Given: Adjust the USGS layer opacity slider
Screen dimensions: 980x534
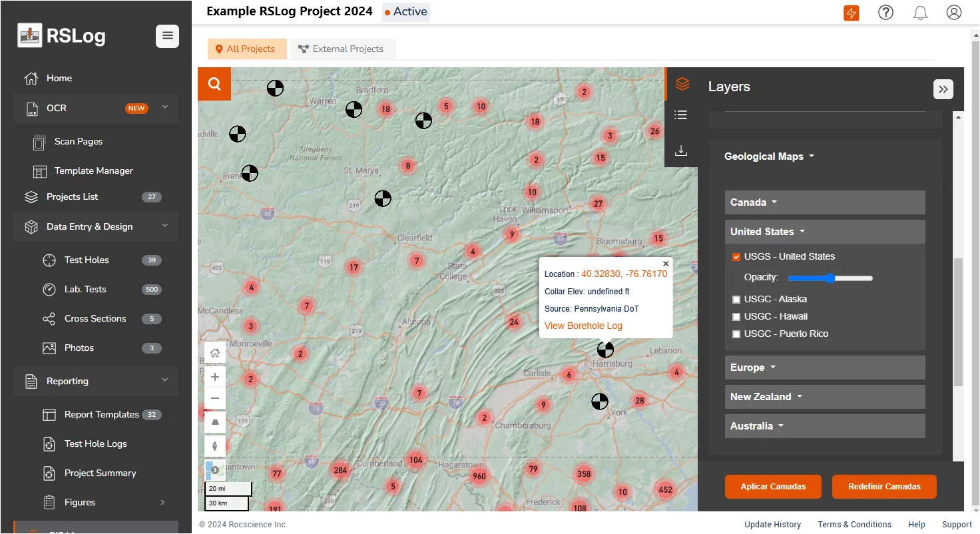Looking at the screenshot, I should coord(830,278).
